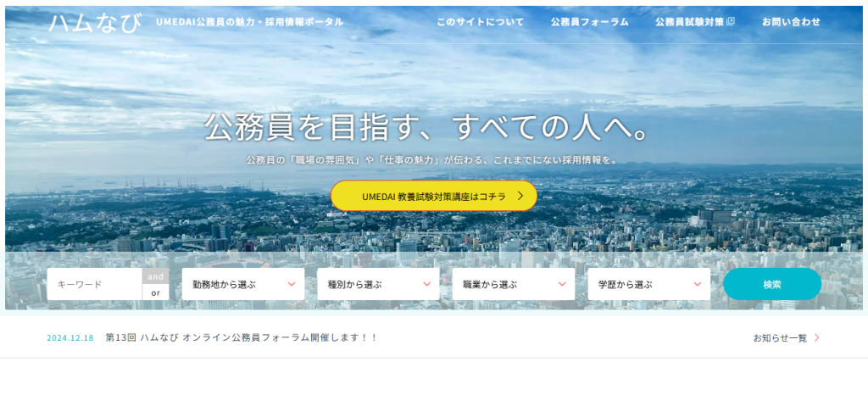
Task: Open the お問い合わせ contact page
Action: point(791,22)
